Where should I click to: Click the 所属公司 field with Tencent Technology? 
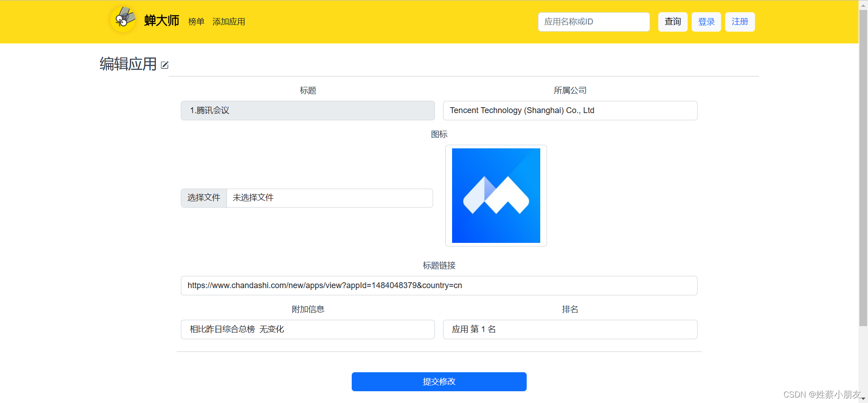pyautogui.click(x=570, y=110)
